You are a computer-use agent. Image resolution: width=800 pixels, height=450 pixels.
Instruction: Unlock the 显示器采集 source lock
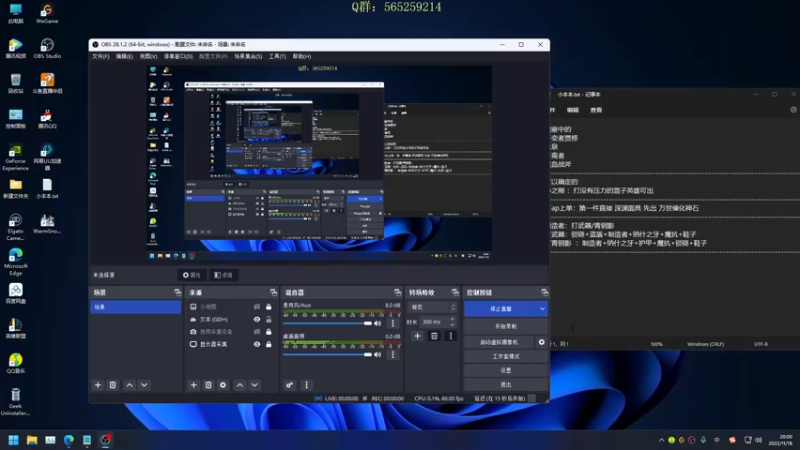(269, 344)
